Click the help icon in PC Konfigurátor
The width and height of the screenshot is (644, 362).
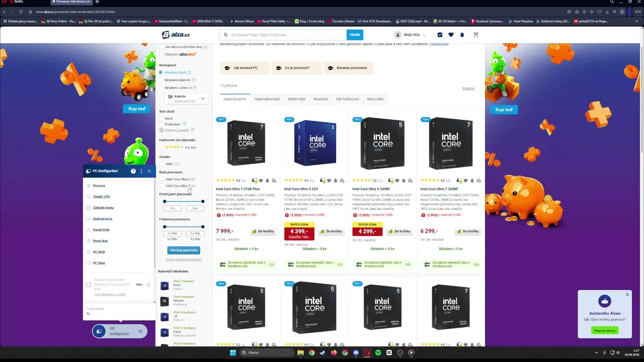click(x=133, y=171)
